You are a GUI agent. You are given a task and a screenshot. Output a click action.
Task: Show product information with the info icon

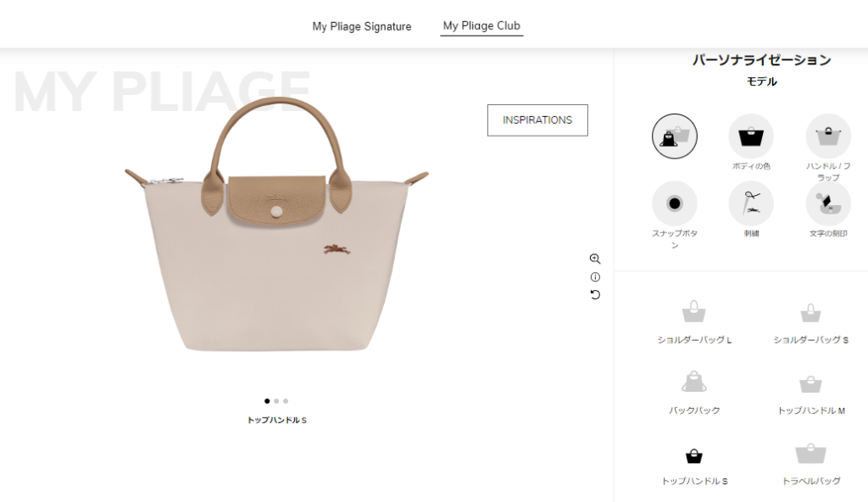coord(595,277)
